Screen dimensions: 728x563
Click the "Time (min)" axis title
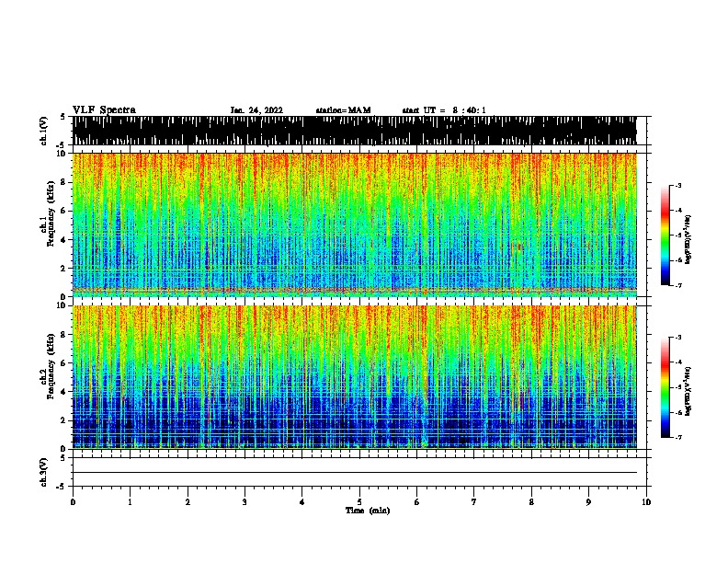tap(368, 511)
